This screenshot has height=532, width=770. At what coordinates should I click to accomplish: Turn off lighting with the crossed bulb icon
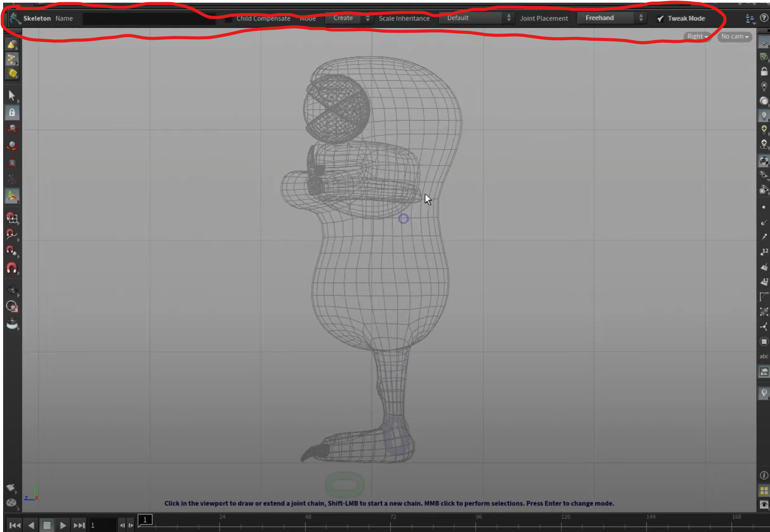click(764, 86)
